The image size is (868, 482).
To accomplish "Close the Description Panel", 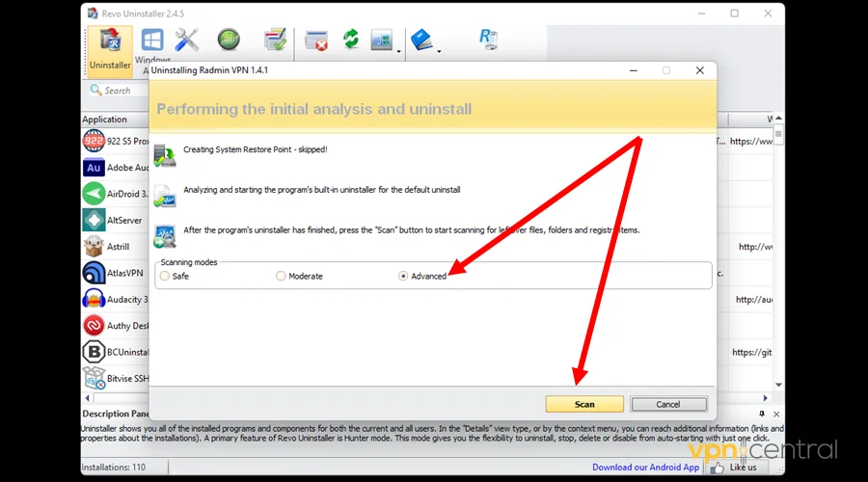I will click(776, 414).
